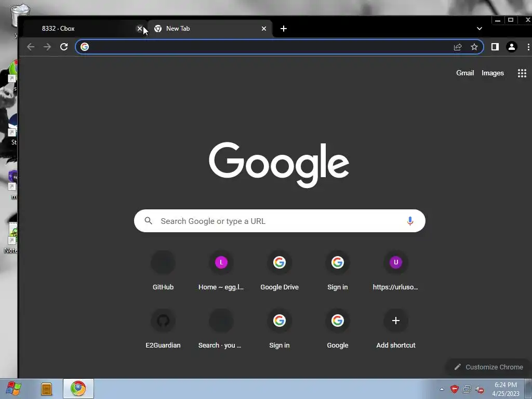Open the Search · you ... shortcut
The width and height of the screenshot is (532, 399).
(221, 329)
